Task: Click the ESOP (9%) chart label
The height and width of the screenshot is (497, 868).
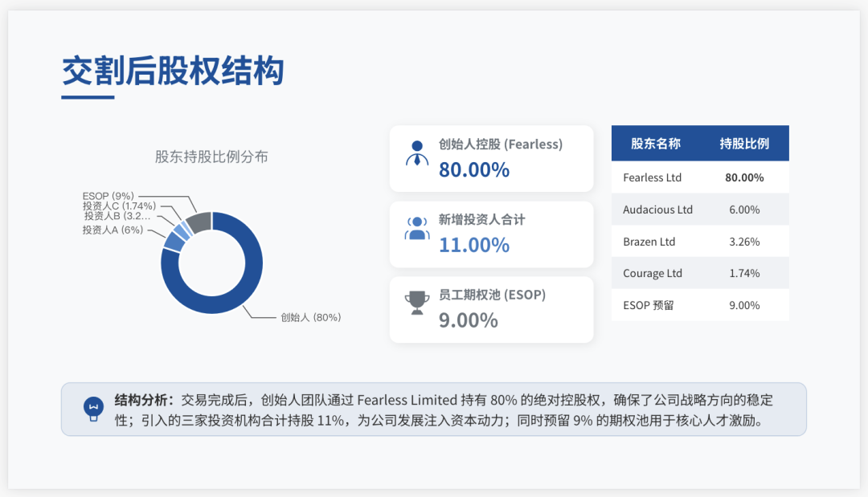Action: [108, 196]
